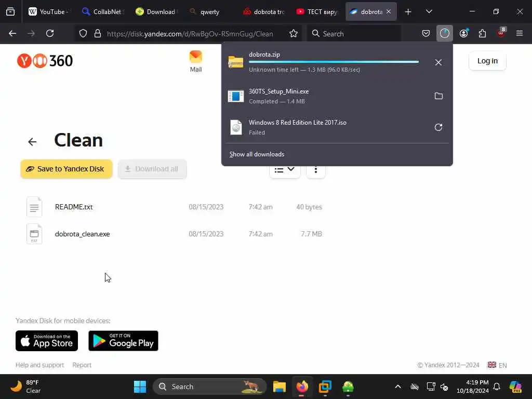Screen dimensions: 532x399
Task: Go forward in browser history
Action: (31, 33)
